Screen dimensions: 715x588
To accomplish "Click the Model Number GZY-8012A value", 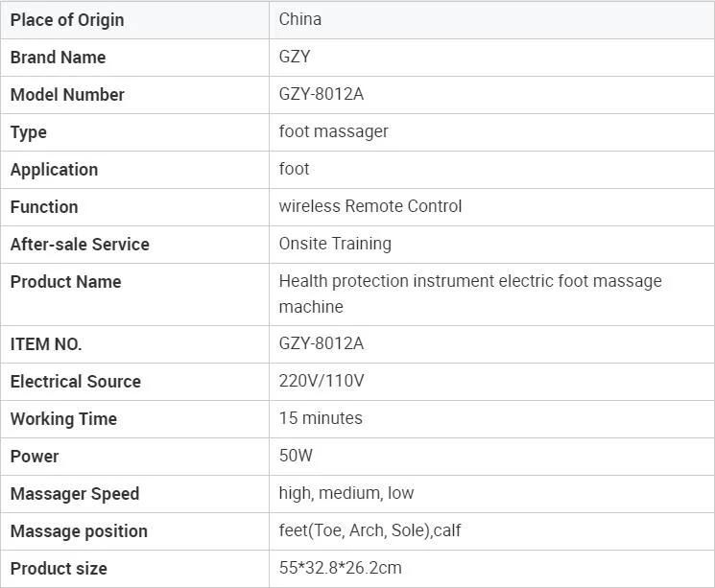I will point(321,94).
